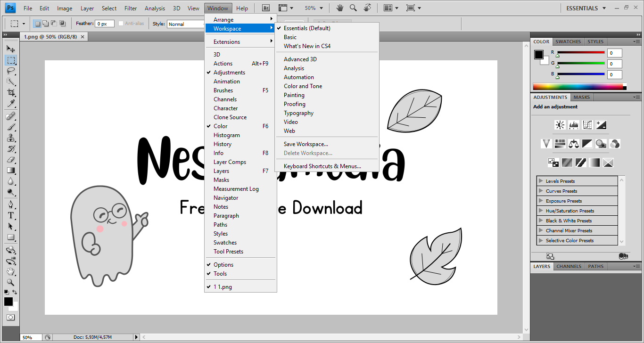The height and width of the screenshot is (343, 644).
Task: Expand the Levels Presets list
Action: (x=541, y=181)
